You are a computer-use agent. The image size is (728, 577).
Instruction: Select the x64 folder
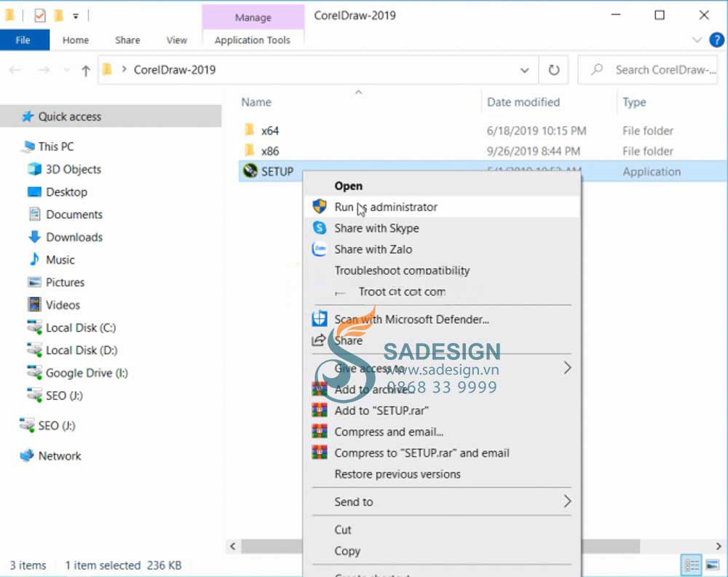pos(269,130)
